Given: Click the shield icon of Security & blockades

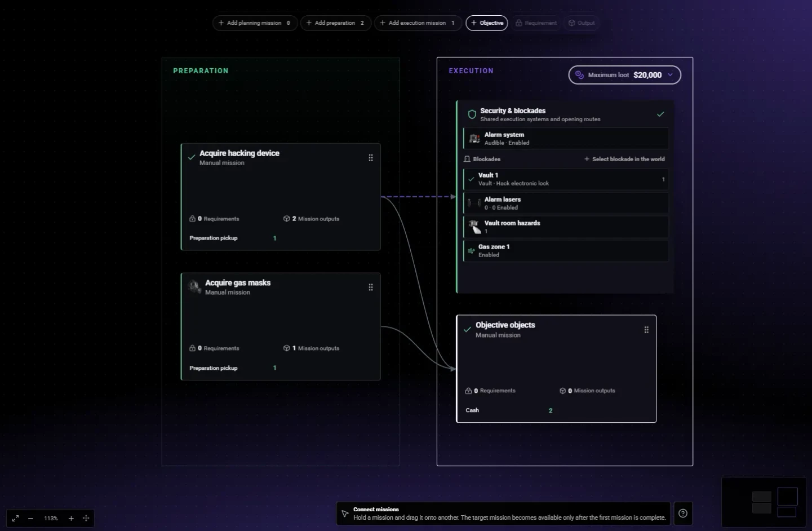Looking at the screenshot, I should [x=472, y=114].
